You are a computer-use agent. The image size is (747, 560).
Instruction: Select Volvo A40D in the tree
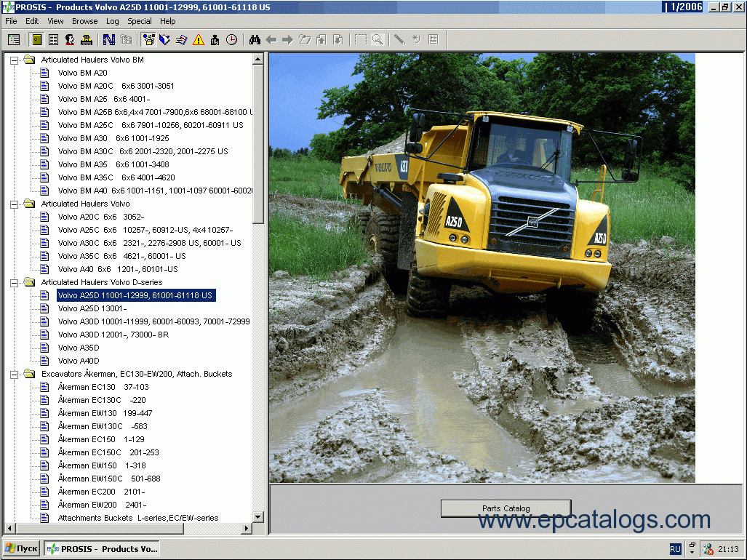click(79, 361)
